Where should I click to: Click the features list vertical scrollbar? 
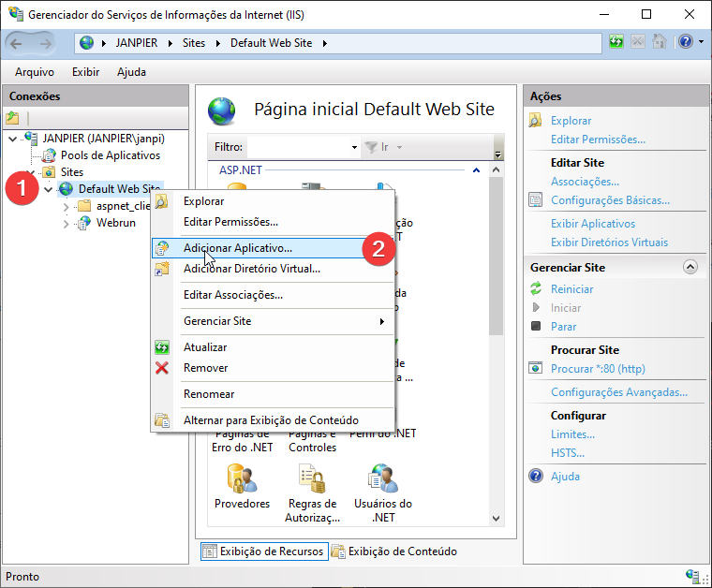click(497, 281)
